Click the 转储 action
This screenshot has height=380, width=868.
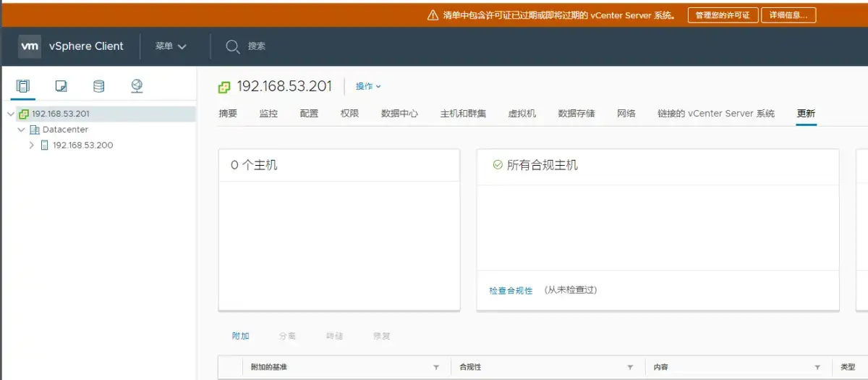click(334, 337)
